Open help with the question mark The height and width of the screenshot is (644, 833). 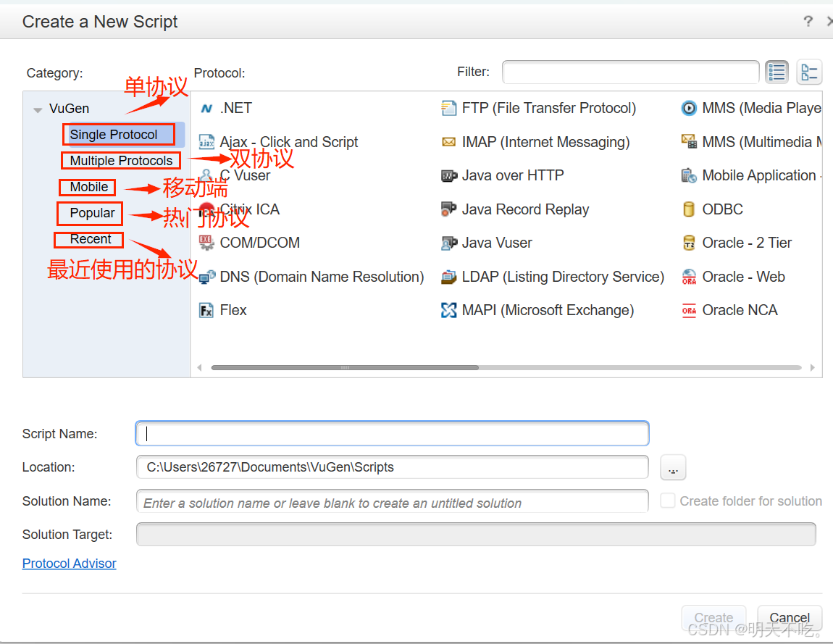808,21
